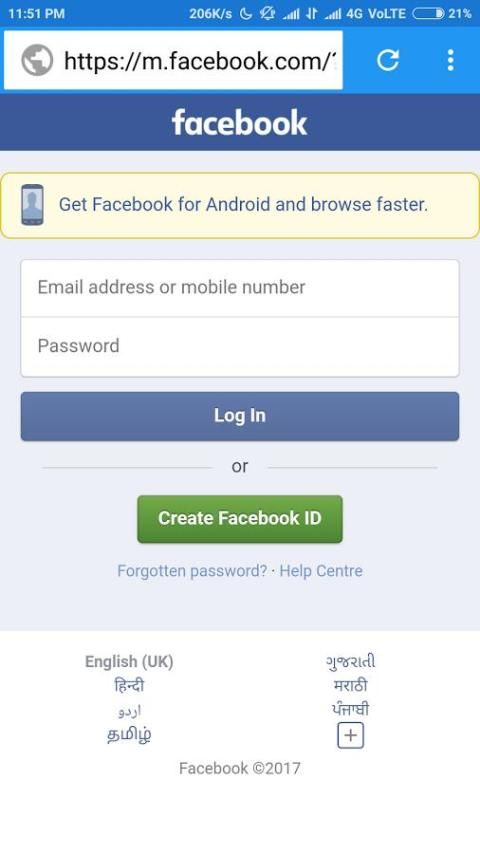Image resolution: width=480 pixels, height=854 pixels.
Task: Switch language to हिन्दी
Action: (129, 685)
